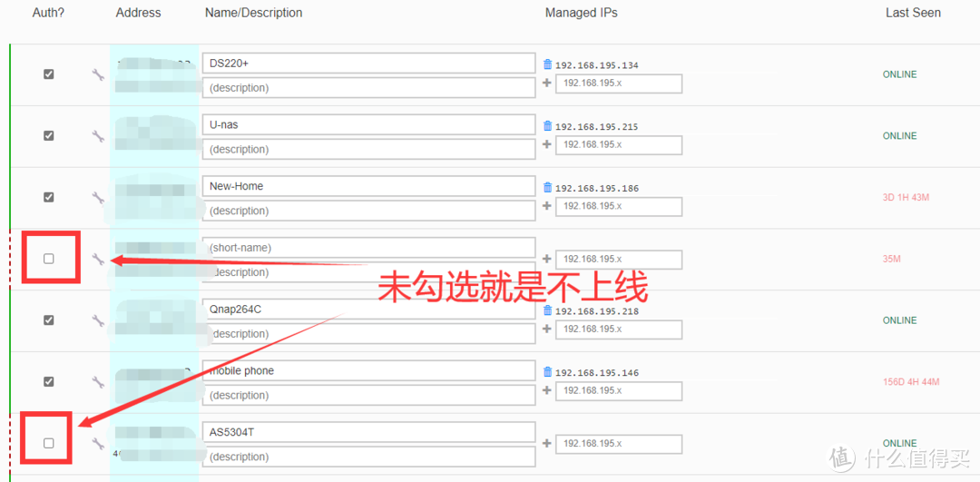Click the Name/Description column header

pos(253,13)
